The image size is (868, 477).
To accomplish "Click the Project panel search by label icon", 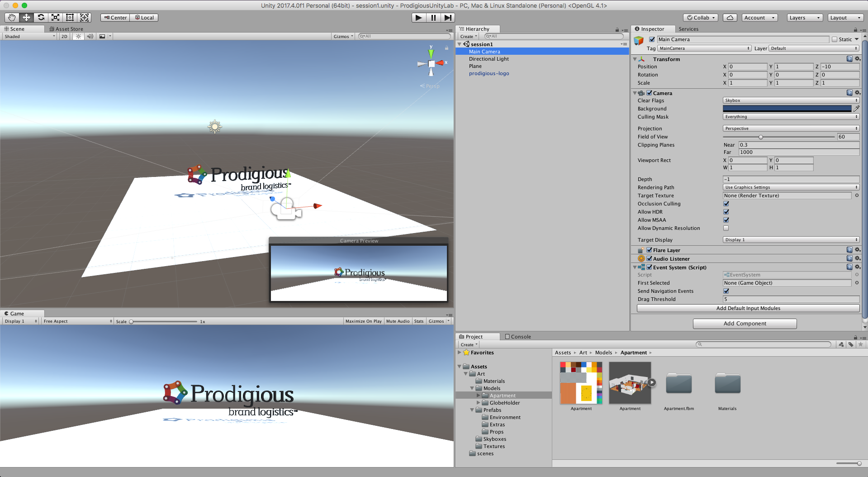I will (851, 344).
